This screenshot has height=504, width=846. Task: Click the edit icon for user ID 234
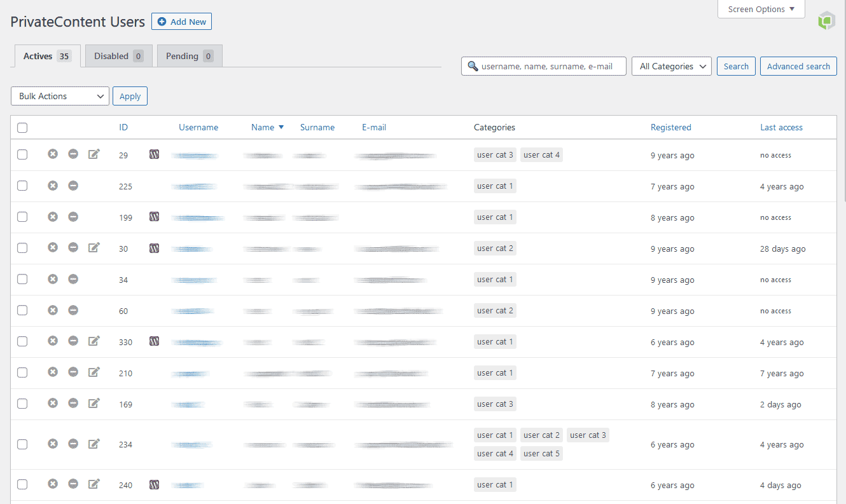(x=94, y=444)
